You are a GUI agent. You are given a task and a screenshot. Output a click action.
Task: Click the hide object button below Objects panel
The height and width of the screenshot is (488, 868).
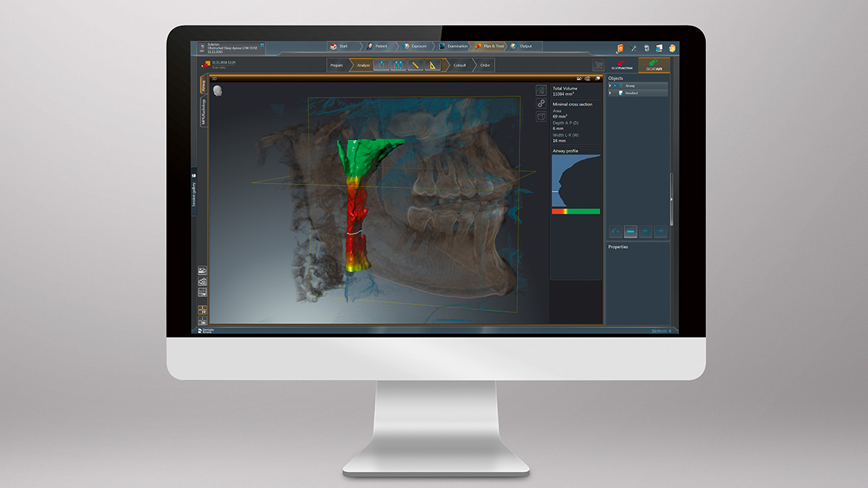tap(631, 231)
